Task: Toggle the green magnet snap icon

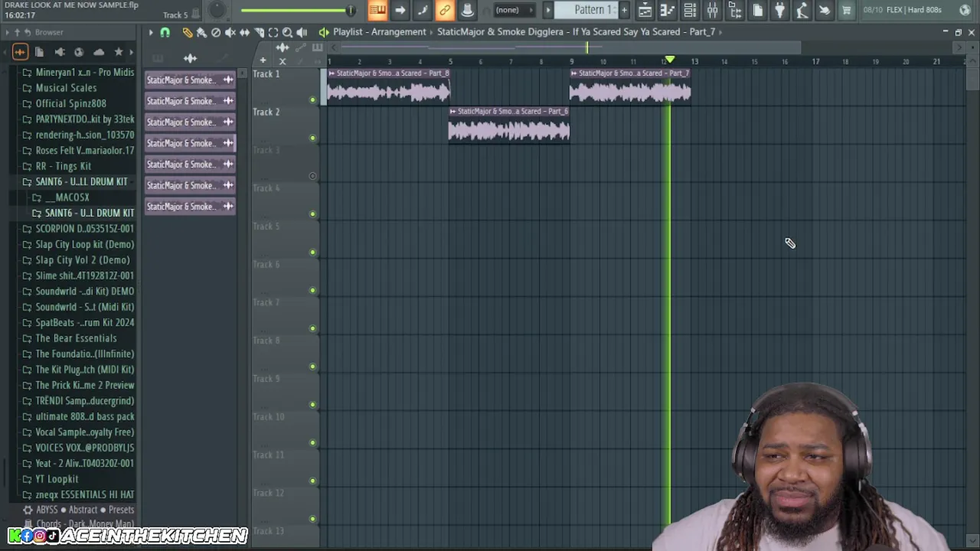Action: (165, 32)
